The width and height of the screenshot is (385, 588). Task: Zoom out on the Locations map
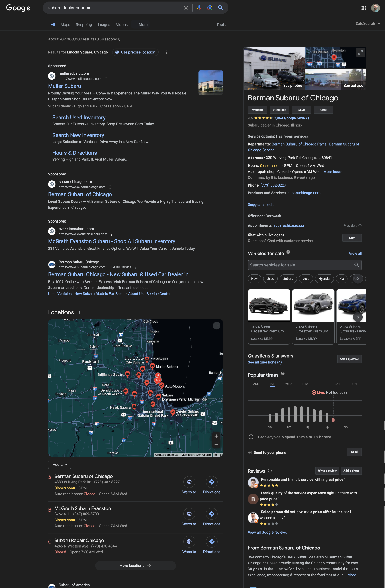216,445
